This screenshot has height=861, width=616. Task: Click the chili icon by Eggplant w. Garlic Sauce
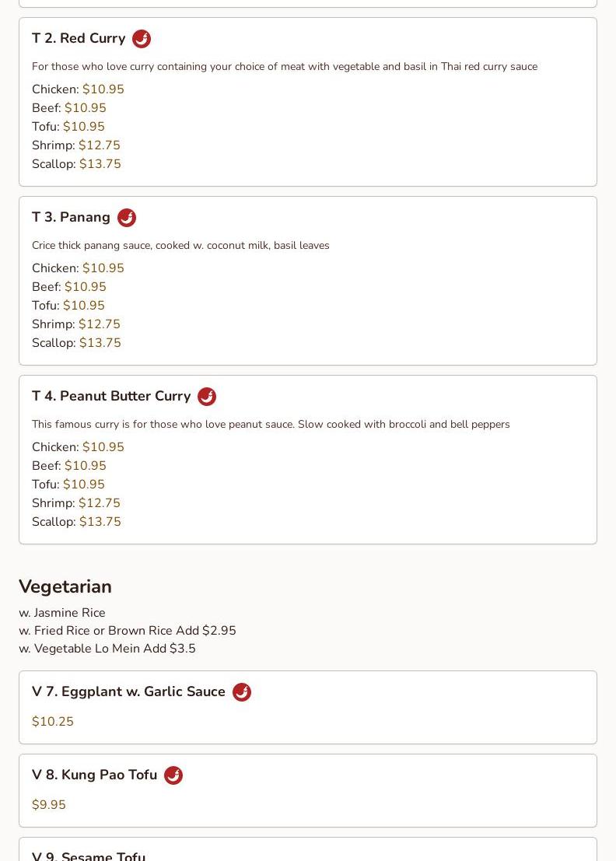click(x=242, y=692)
